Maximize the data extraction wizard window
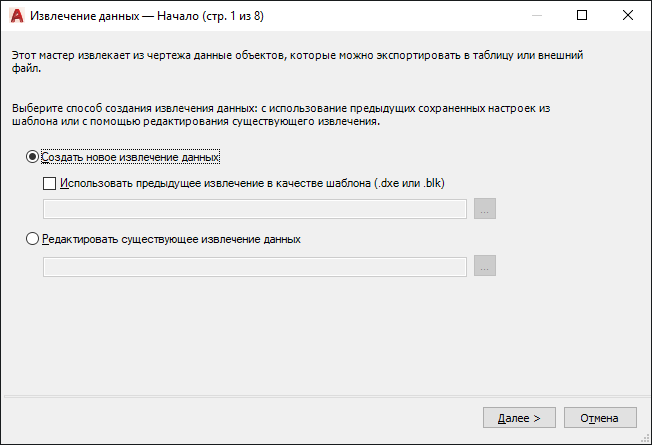 582,16
